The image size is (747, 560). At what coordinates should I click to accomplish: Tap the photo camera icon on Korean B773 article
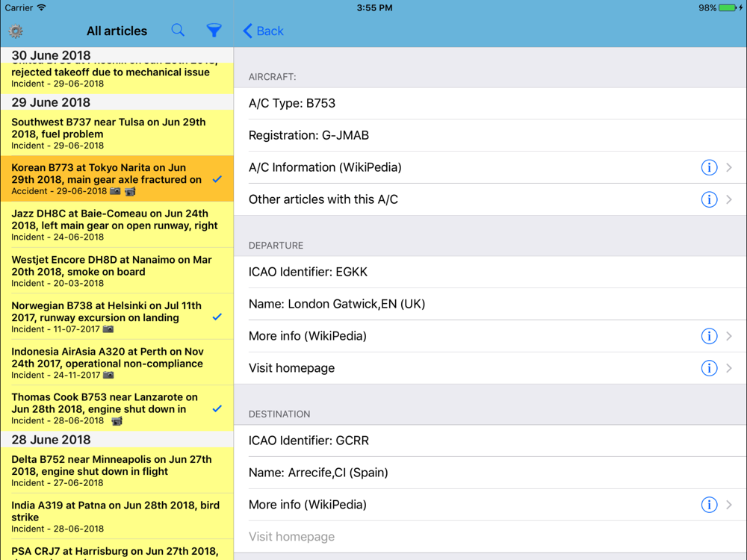click(115, 191)
